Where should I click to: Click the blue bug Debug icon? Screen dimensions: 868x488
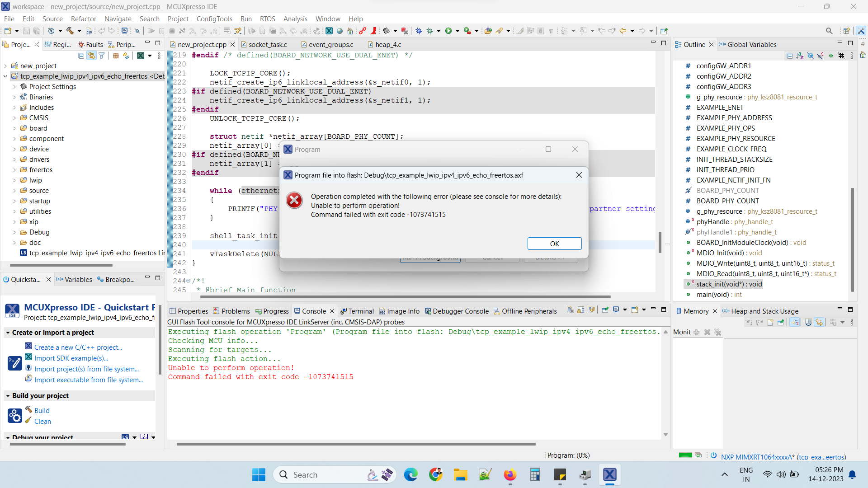click(x=419, y=31)
